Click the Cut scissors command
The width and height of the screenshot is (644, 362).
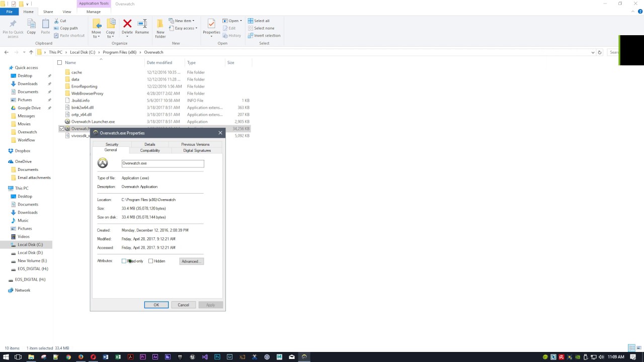pos(60,21)
